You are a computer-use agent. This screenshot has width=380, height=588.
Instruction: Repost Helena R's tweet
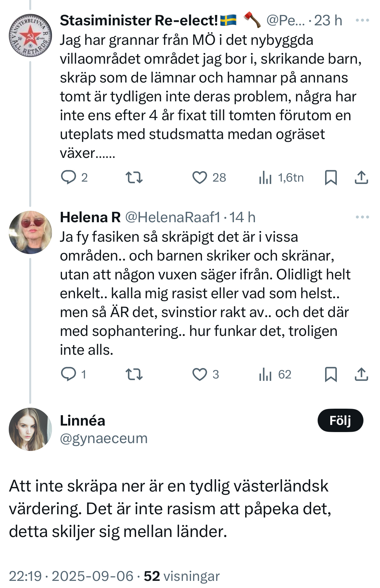[x=134, y=375]
